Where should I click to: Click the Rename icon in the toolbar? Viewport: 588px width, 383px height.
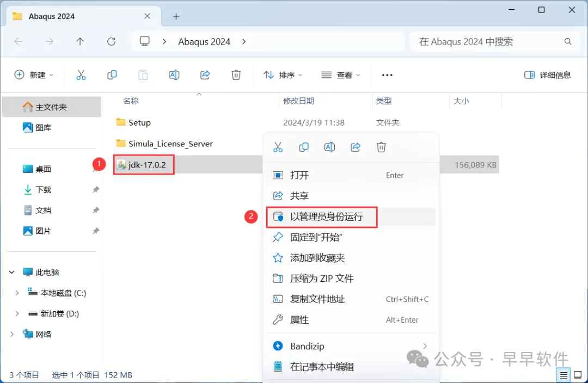174,75
